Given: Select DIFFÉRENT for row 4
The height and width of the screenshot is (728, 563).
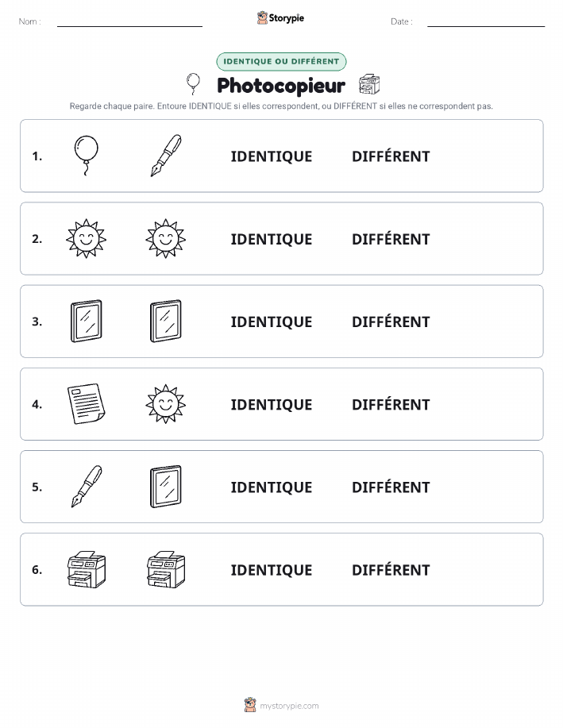Looking at the screenshot, I should tap(391, 404).
